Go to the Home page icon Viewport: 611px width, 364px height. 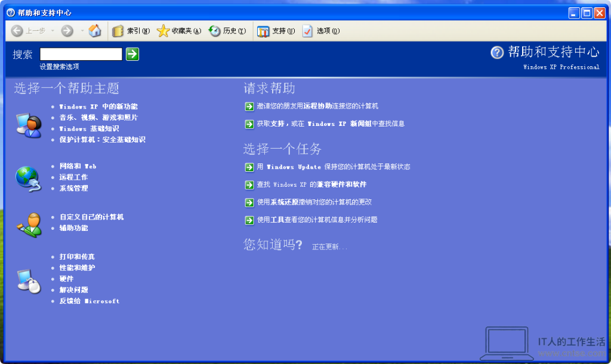pyautogui.click(x=95, y=30)
